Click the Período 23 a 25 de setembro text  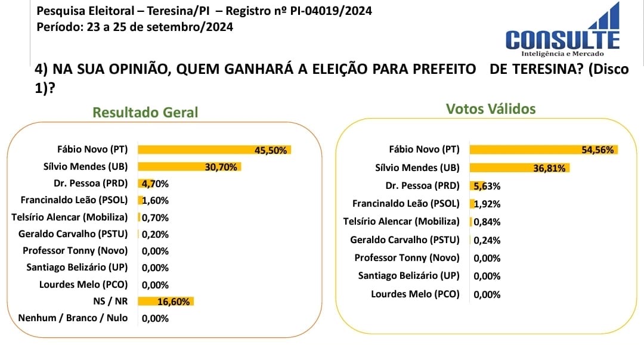pos(135,27)
